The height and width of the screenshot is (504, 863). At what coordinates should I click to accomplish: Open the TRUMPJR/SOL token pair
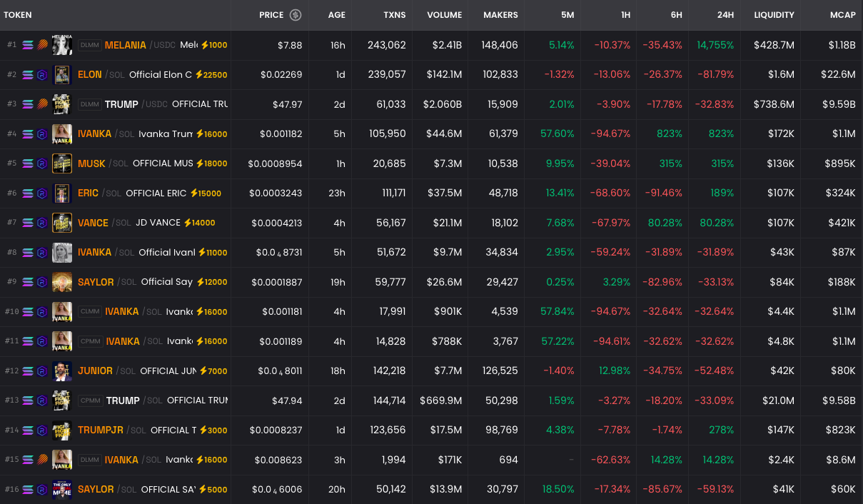click(x=100, y=430)
